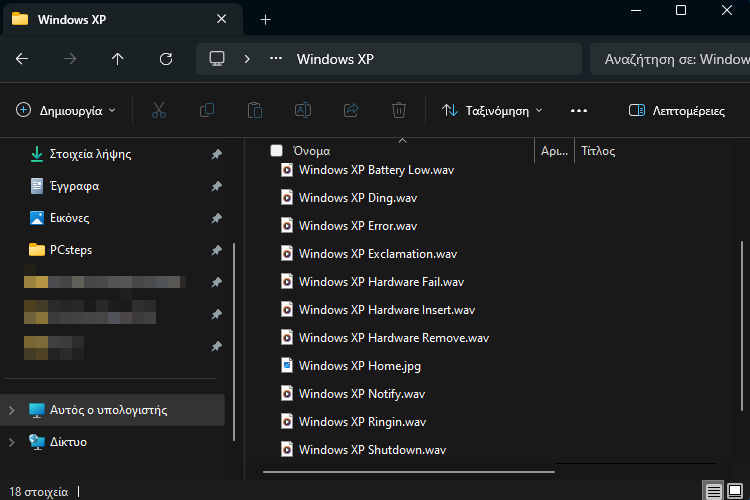Click the file list vertical scrollbar
The width and height of the screenshot is (750, 500).
[x=742, y=325]
